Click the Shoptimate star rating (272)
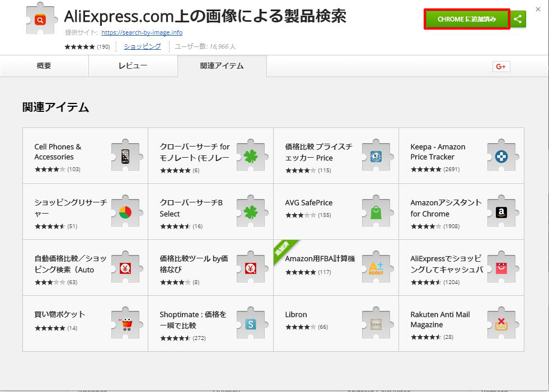Viewport: 549px width, 392px height. point(183,338)
